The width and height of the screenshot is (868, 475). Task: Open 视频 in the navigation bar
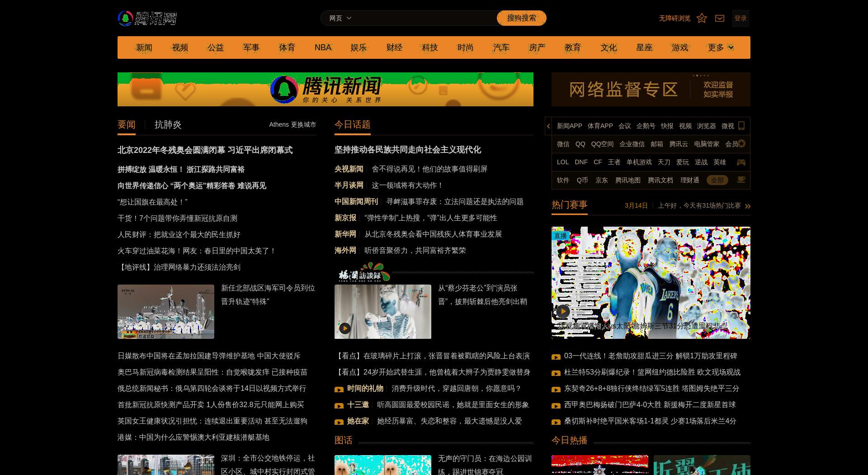coord(180,47)
